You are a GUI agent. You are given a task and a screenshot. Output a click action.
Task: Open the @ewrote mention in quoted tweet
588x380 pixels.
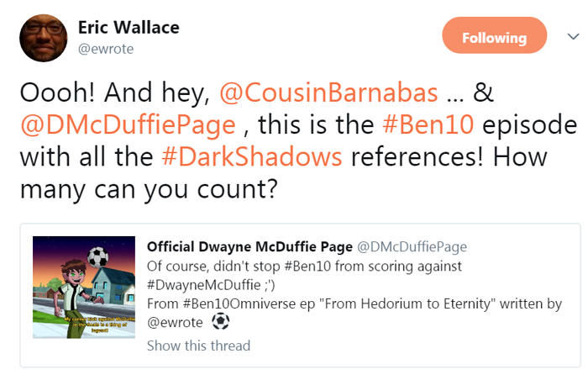[x=175, y=322]
